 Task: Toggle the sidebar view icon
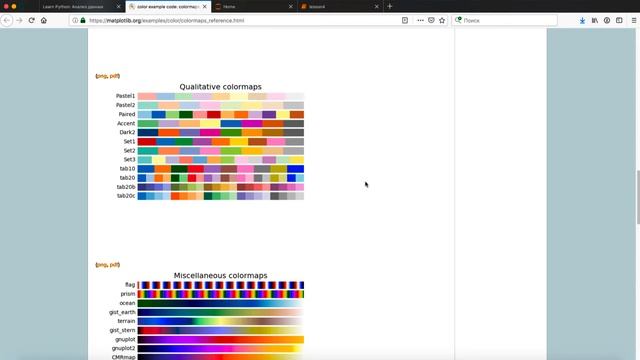[x=619, y=20]
